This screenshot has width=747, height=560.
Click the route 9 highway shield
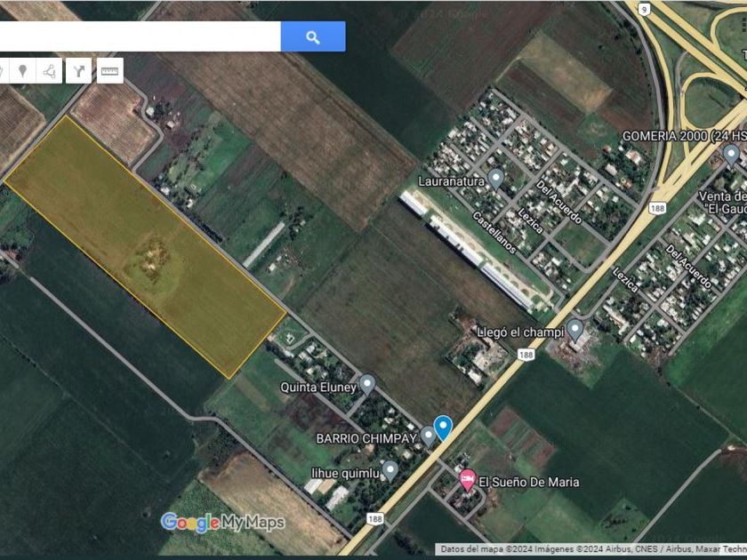pos(644,9)
